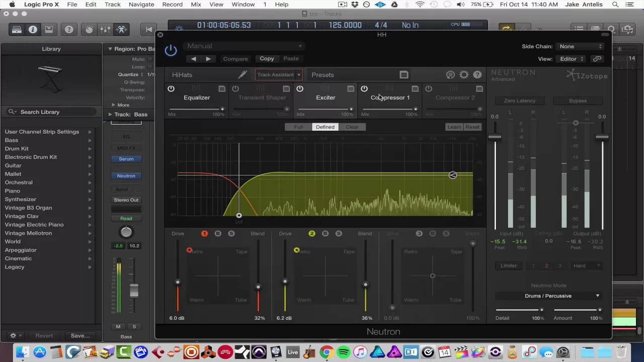The height and width of the screenshot is (362, 644).
Task: Open the View Editor dropdown
Action: (572, 59)
